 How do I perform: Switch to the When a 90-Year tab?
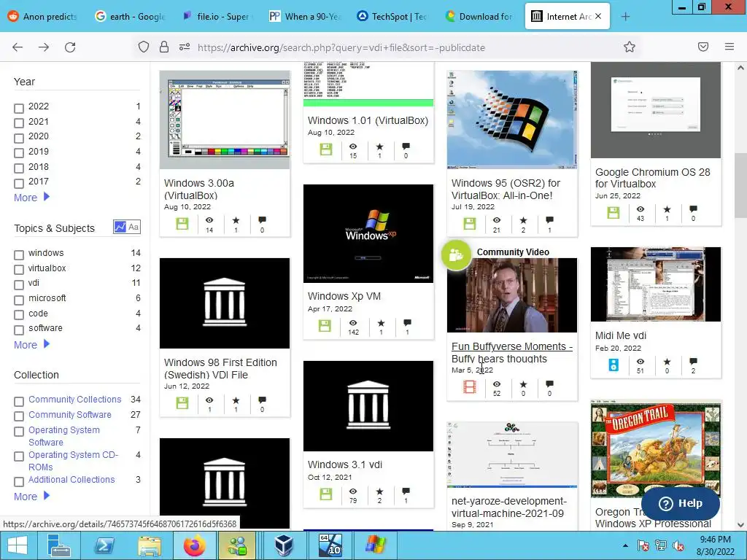(x=305, y=17)
